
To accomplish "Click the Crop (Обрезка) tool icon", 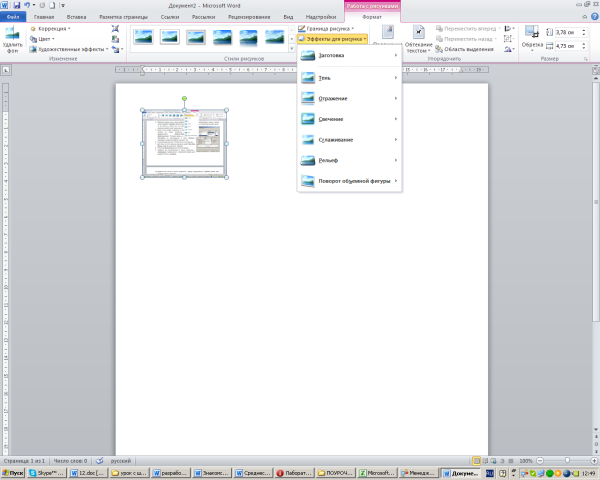I will pyautogui.click(x=533, y=38).
